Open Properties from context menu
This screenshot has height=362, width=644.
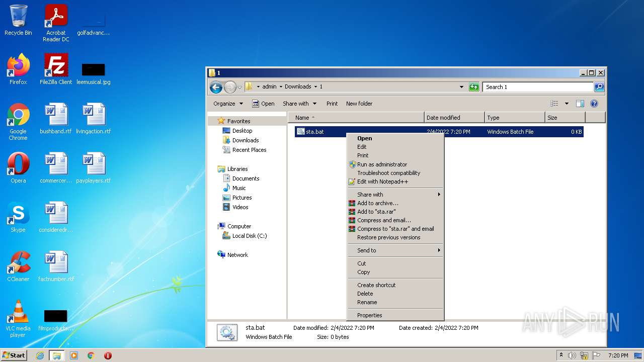click(x=395, y=315)
